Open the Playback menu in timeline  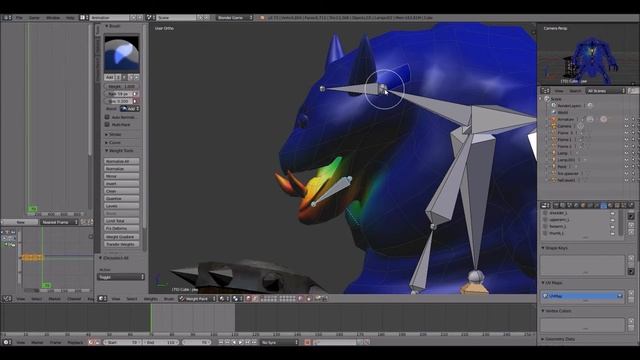tap(75, 342)
